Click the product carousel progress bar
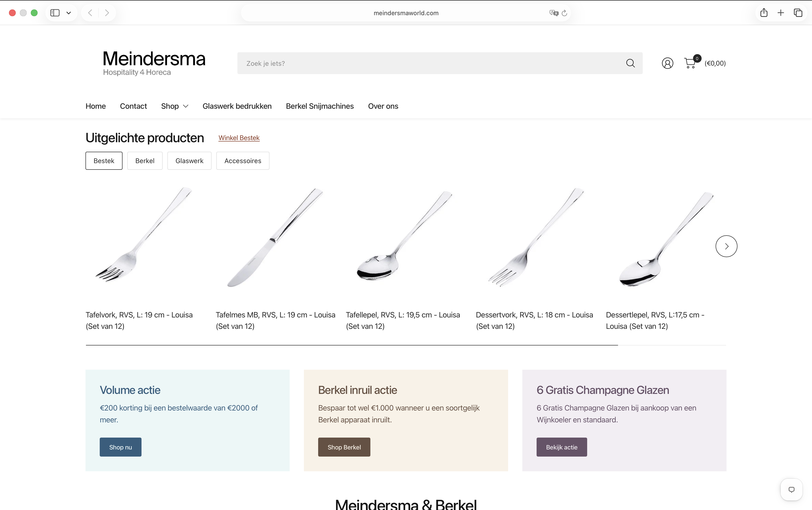 click(x=406, y=345)
